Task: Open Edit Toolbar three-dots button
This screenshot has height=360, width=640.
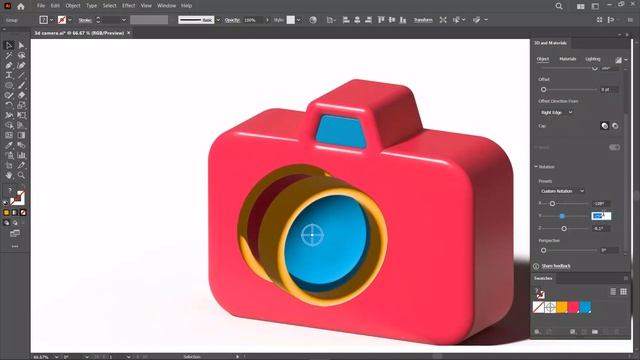Action: [x=15, y=246]
